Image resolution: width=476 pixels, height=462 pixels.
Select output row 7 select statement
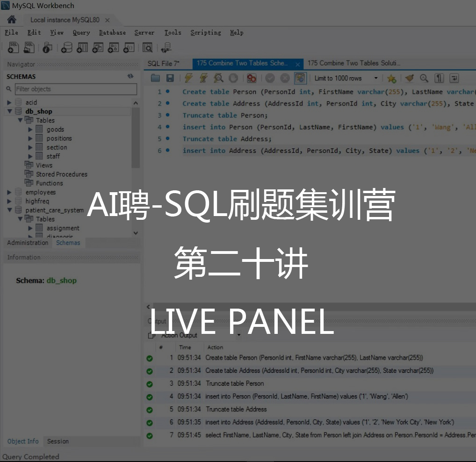(310, 435)
